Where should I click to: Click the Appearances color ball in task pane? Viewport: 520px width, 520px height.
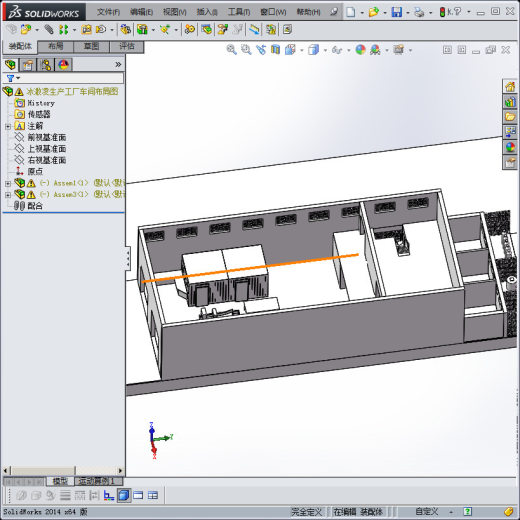tap(510, 147)
